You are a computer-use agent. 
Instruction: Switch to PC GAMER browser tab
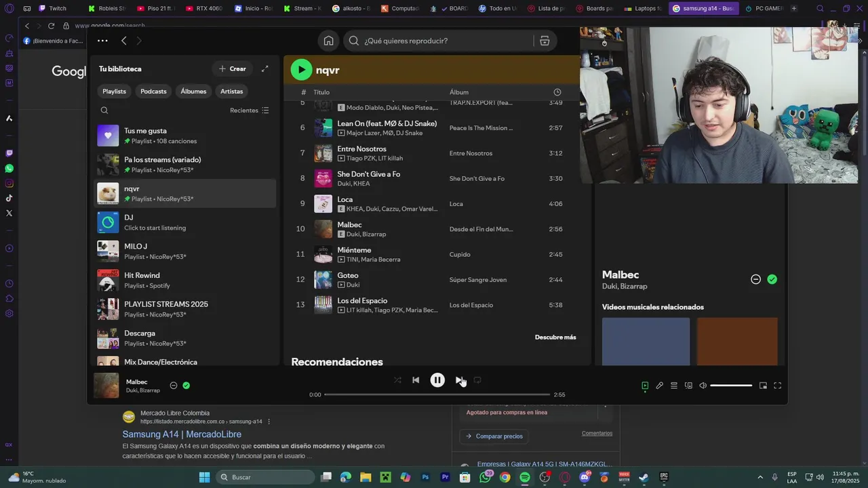tap(764, 8)
